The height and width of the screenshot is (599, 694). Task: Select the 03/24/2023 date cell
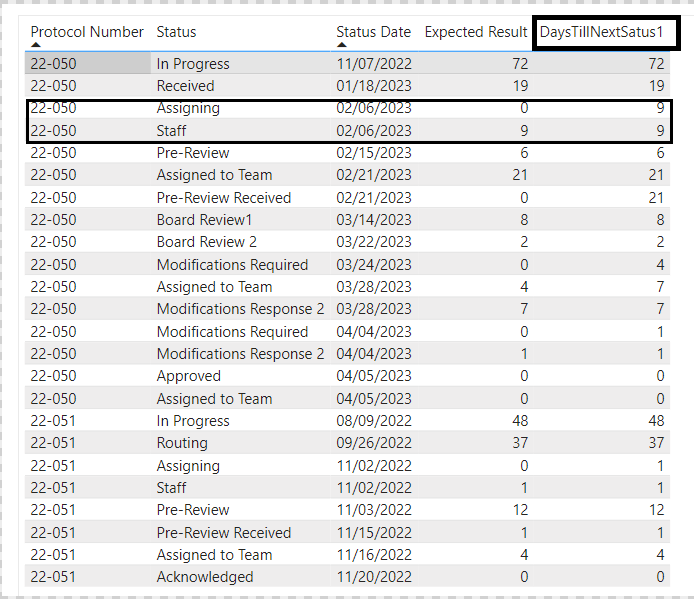(374, 265)
